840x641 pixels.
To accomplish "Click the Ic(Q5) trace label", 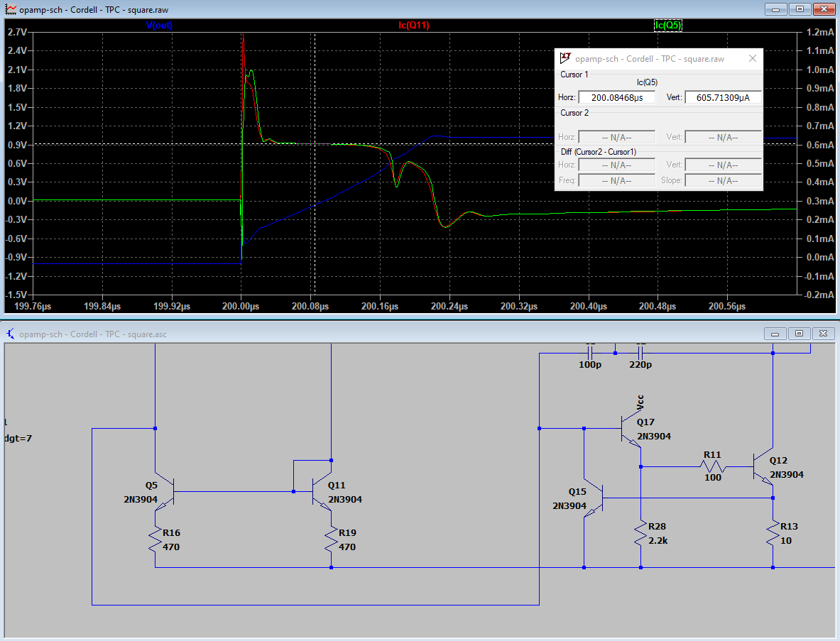I will pos(668,25).
